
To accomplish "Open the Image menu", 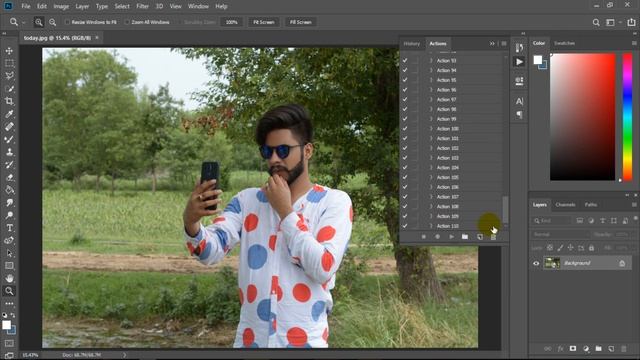I will [x=61, y=7].
